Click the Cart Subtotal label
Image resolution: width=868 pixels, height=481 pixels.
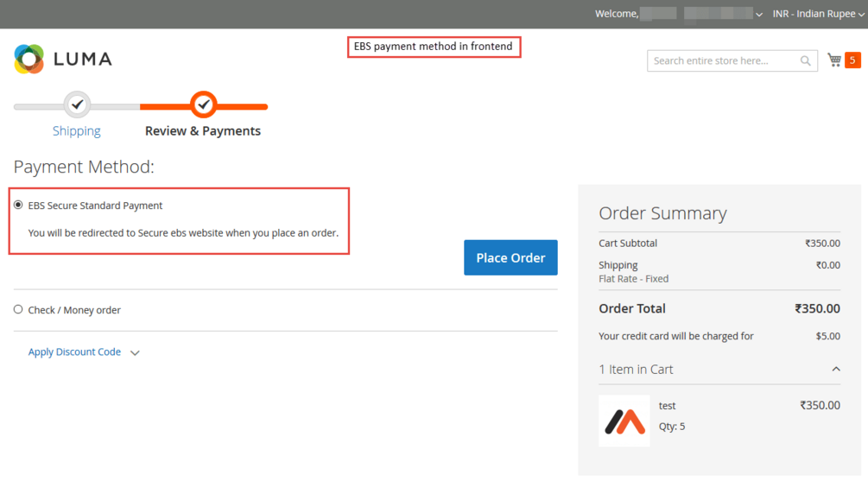pyautogui.click(x=628, y=243)
